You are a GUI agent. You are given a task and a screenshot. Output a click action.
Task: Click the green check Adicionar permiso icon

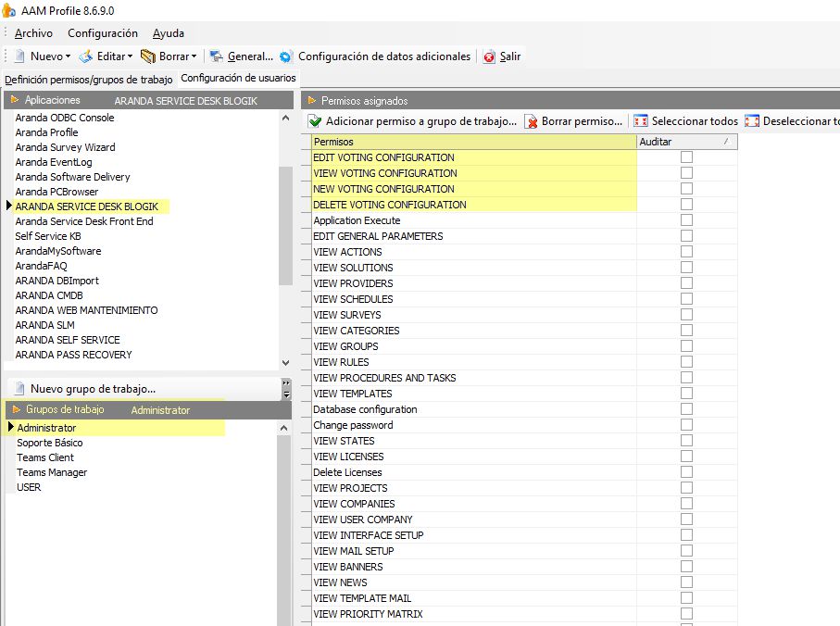click(x=316, y=121)
